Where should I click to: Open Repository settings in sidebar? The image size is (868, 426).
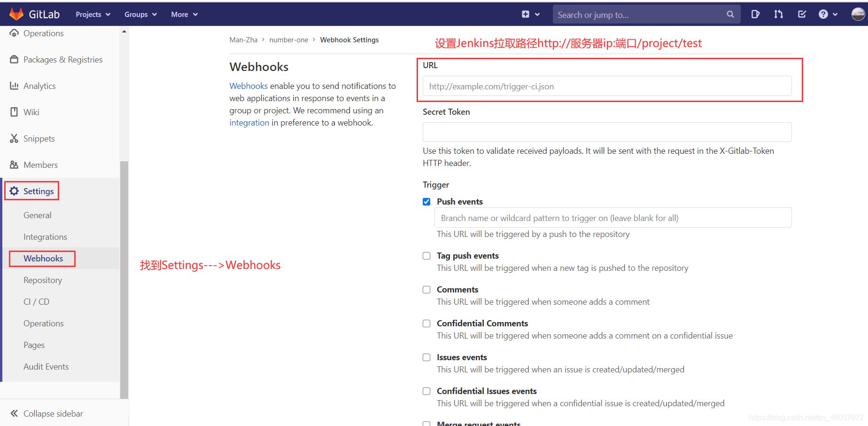click(x=43, y=280)
